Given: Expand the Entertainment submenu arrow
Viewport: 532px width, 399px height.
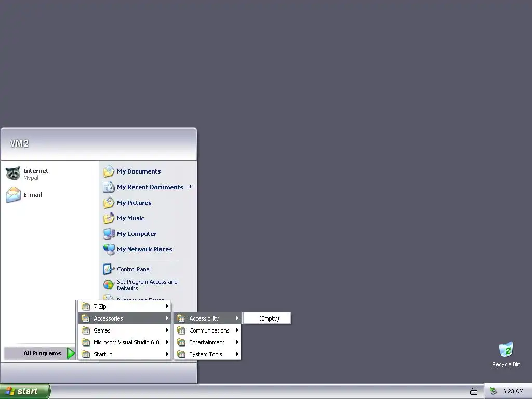Looking at the screenshot, I should click(x=237, y=342).
